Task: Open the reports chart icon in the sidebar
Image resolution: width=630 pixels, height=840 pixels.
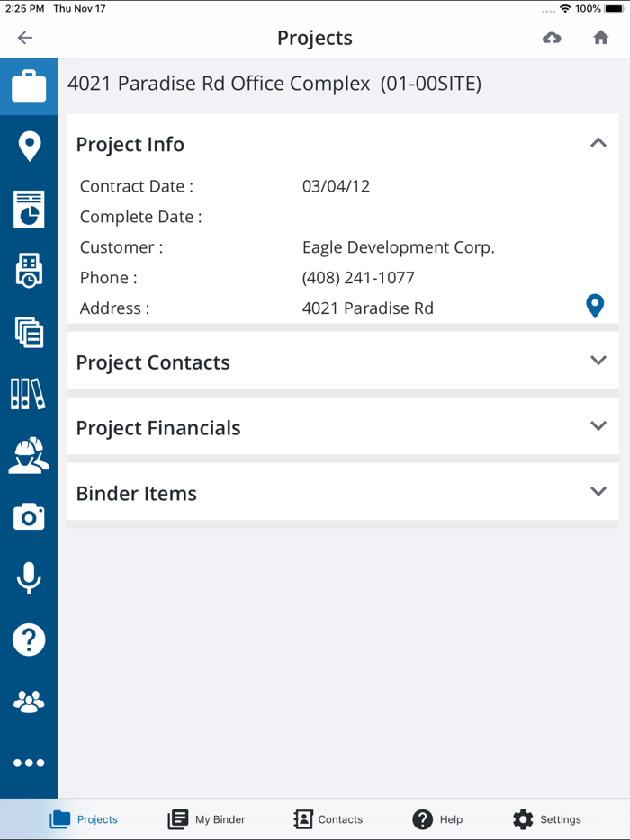Action: (x=29, y=209)
